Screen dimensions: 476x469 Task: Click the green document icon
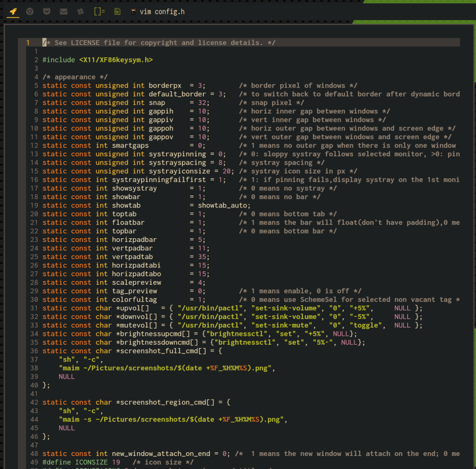coord(117,12)
